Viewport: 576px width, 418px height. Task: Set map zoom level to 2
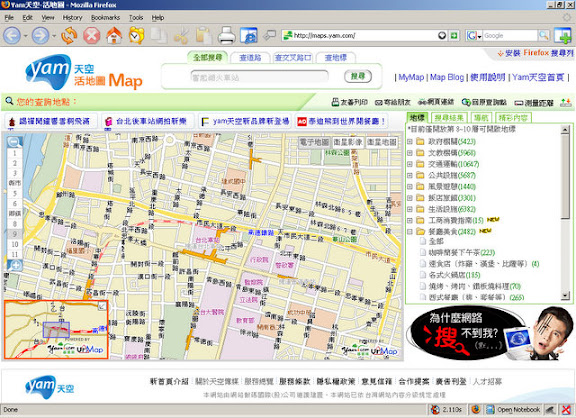click(x=15, y=163)
